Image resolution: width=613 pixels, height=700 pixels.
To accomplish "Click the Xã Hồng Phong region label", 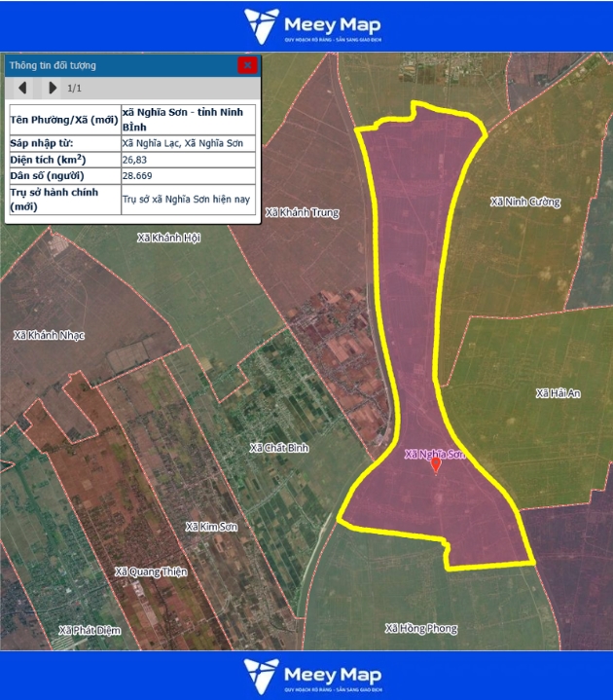I will [x=420, y=628].
